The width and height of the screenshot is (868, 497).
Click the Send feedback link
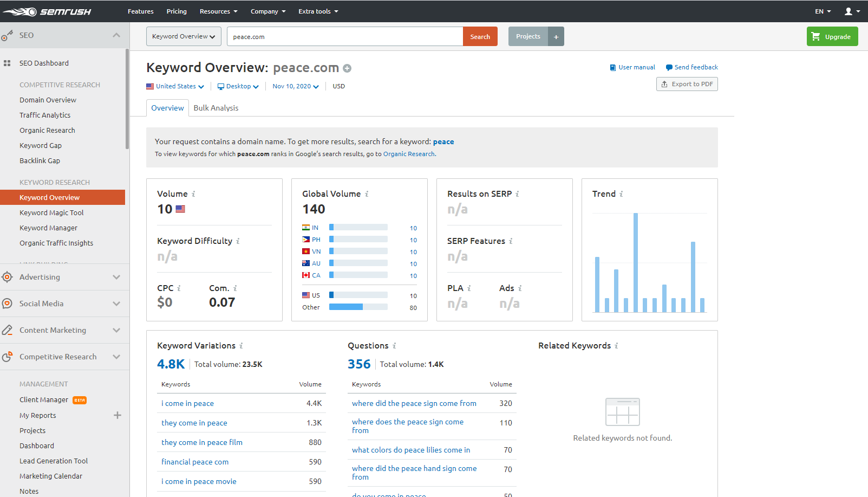point(692,67)
